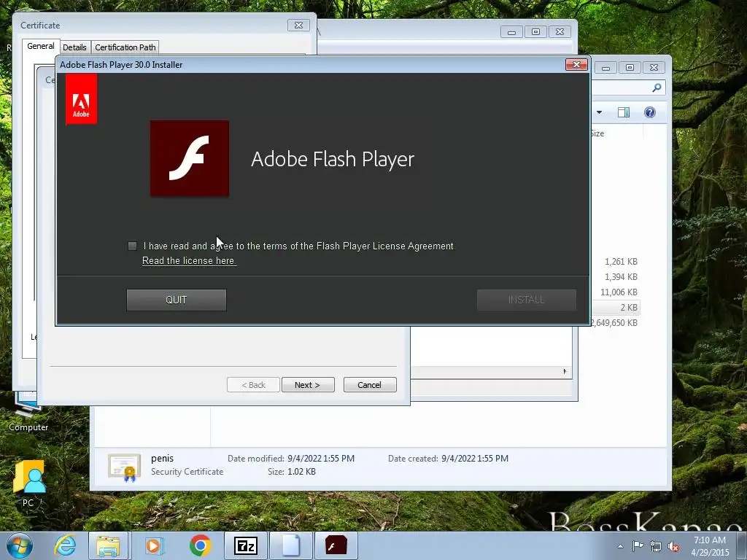747x560 pixels.
Task: Click the INSTALL button in Flash installer
Action: pos(527,300)
